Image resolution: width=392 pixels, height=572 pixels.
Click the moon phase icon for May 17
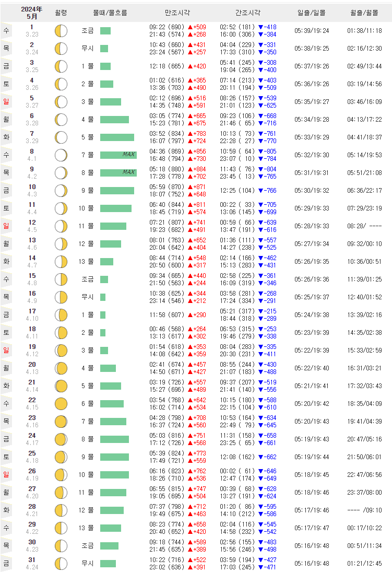[x=61, y=315]
